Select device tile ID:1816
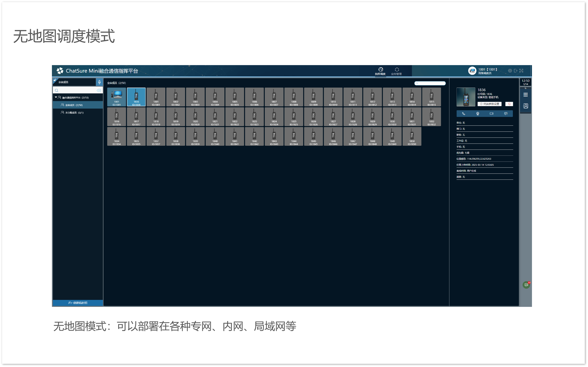The height and width of the screenshot is (367, 588). (117, 116)
